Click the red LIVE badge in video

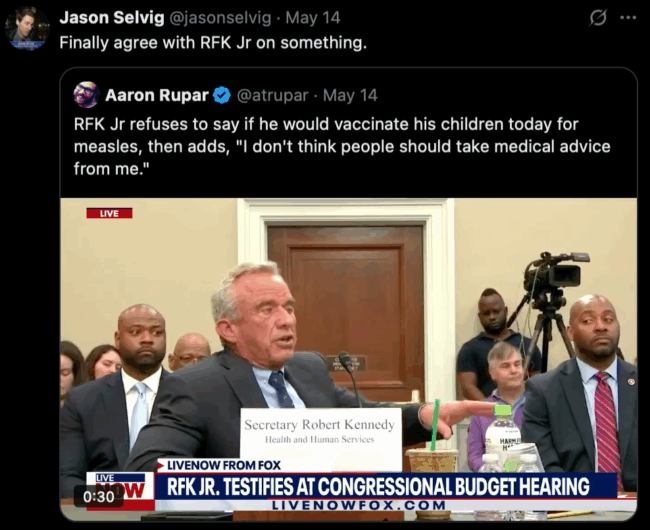coord(109,213)
